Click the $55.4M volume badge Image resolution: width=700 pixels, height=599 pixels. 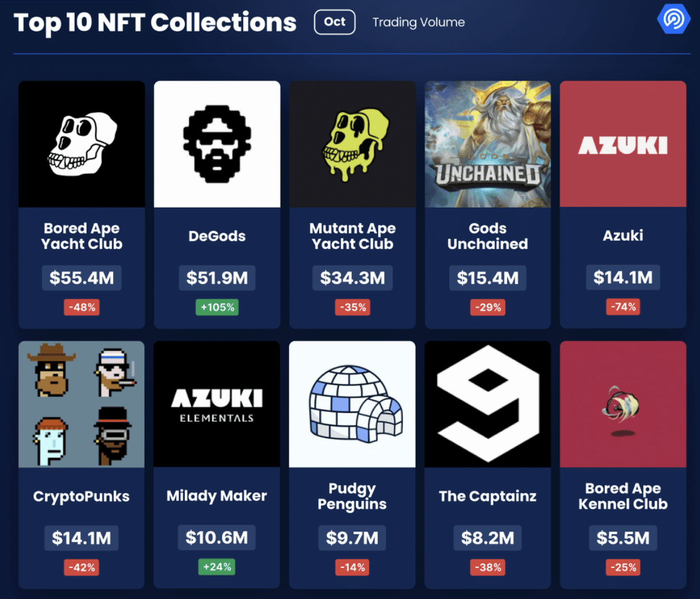pyautogui.click(x=81, y=278)
